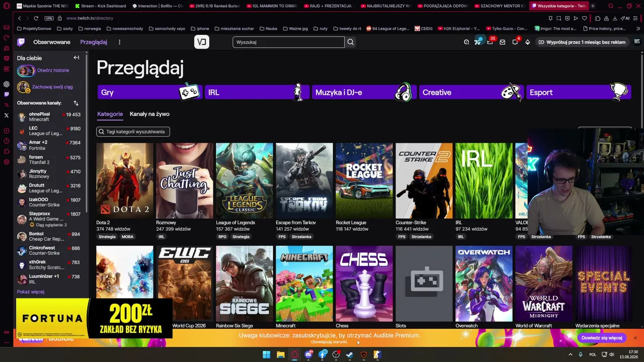
Task: Open Discord from the taskbar
Action: pos(309,354)
